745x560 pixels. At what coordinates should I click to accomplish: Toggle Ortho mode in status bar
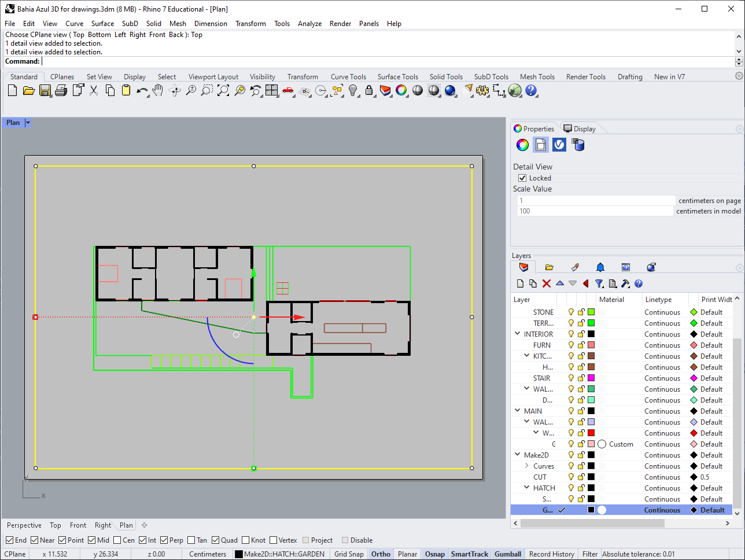click(381, 554)
